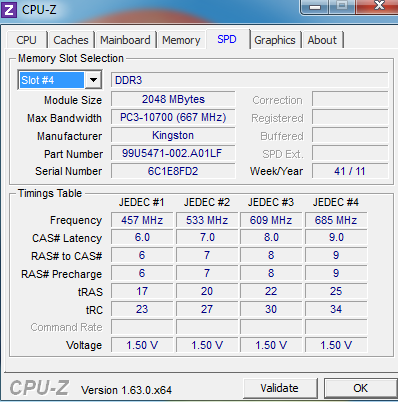This screenshot has width=398, height=402.
Task: Click tRAS value 20
Action: click(x=207, y=291)
